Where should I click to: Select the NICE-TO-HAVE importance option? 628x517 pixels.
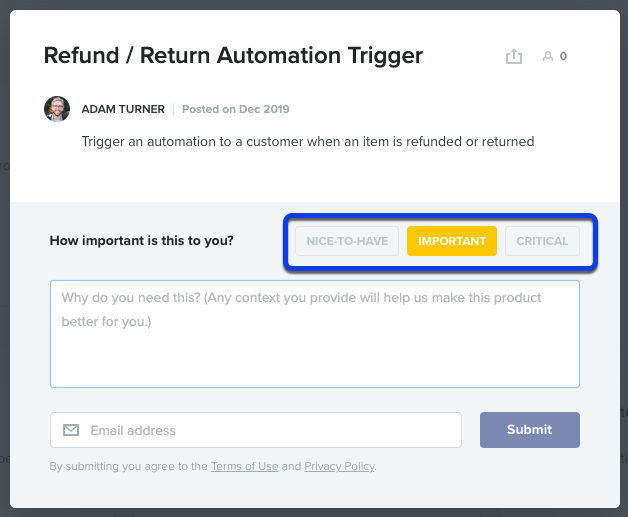[347, 241]
